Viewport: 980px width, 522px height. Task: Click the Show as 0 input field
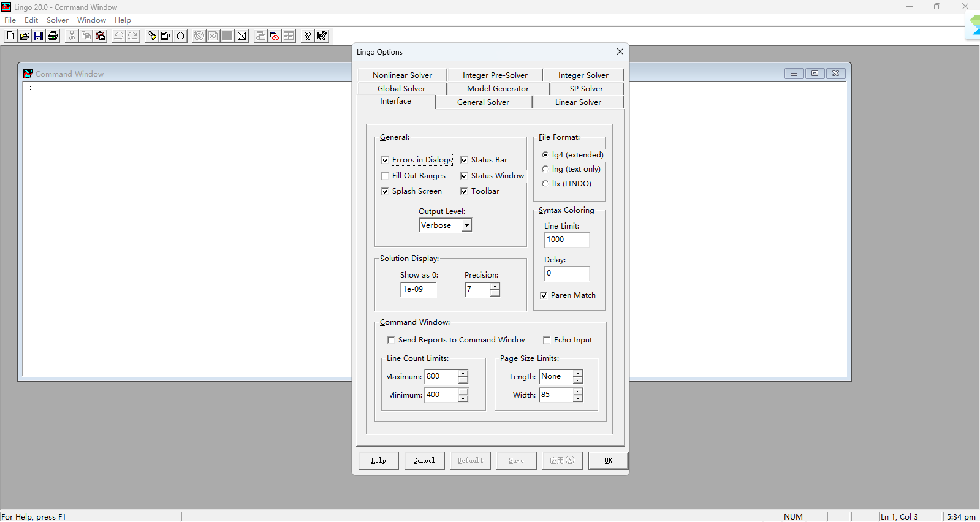click(x=419, y=289)
